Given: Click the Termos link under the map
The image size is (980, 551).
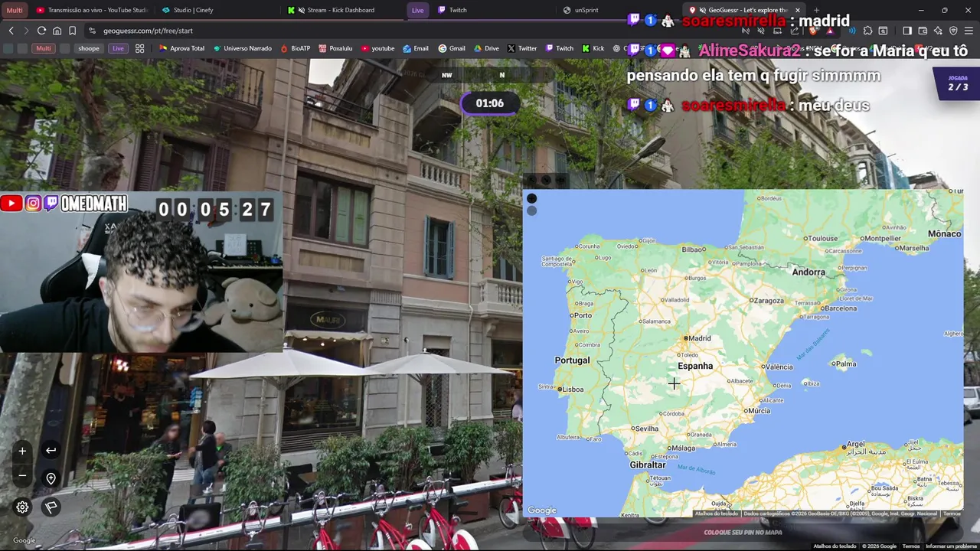Looking at the screenshot, I should pyautogui.click(x=952, y=514).
